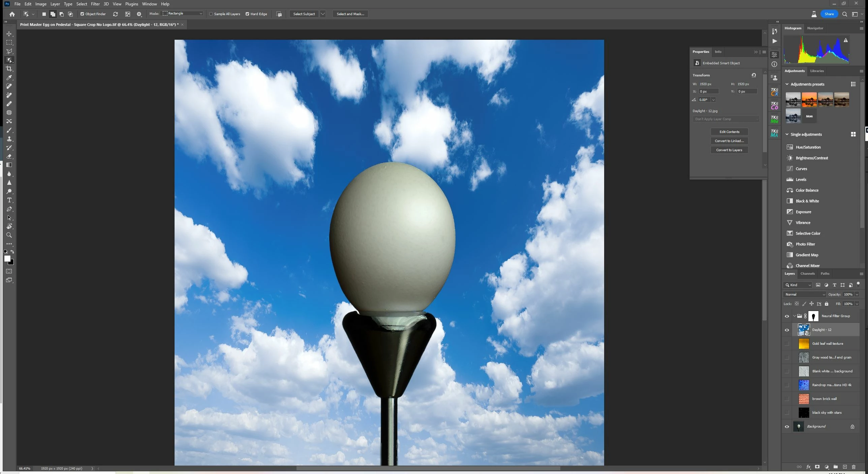Select the Horizontal Type tool
The width and height of the screenshot is (868, 474).
tap(9, 200)
